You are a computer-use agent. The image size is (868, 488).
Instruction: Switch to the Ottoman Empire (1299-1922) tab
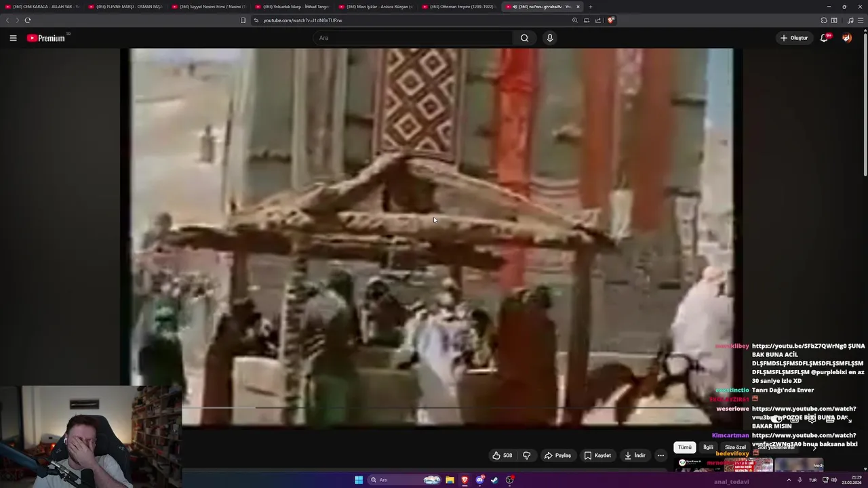point(458,7)
